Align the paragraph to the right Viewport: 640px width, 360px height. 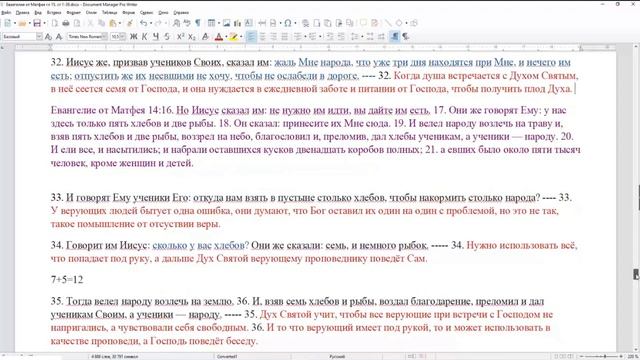click(273, 37)
